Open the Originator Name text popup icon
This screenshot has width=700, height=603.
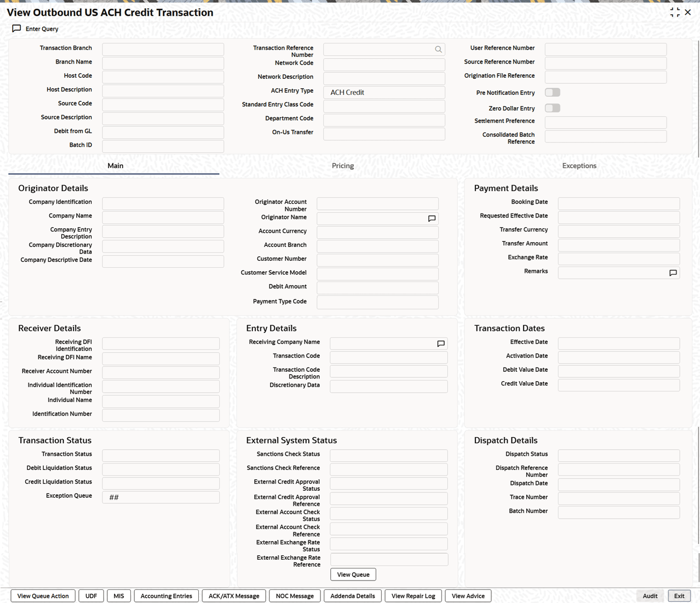(432, 219)
